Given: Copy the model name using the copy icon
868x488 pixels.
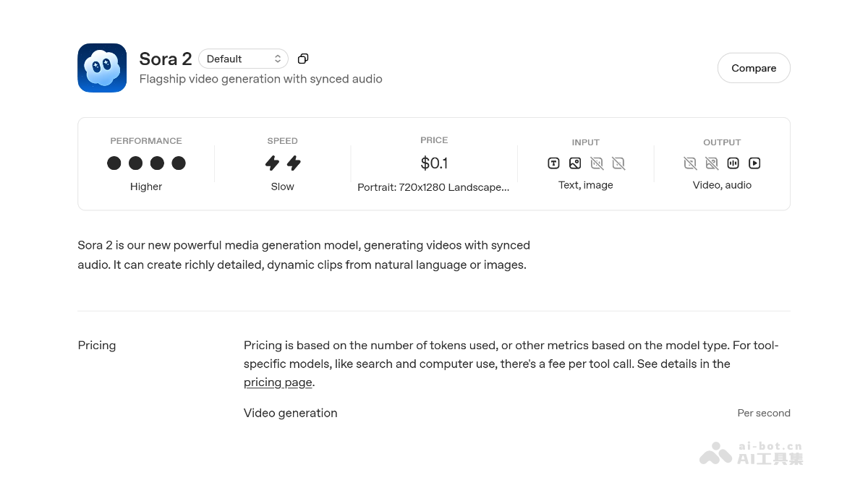Looking at the screenshot, I should coord(303,58).
